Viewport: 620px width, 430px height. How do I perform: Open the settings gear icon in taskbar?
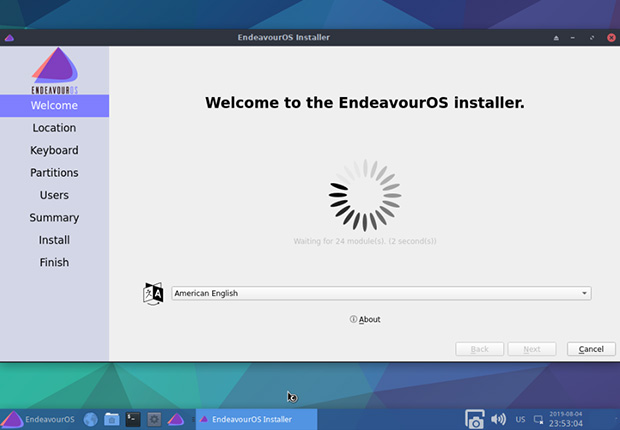[154, 419]
